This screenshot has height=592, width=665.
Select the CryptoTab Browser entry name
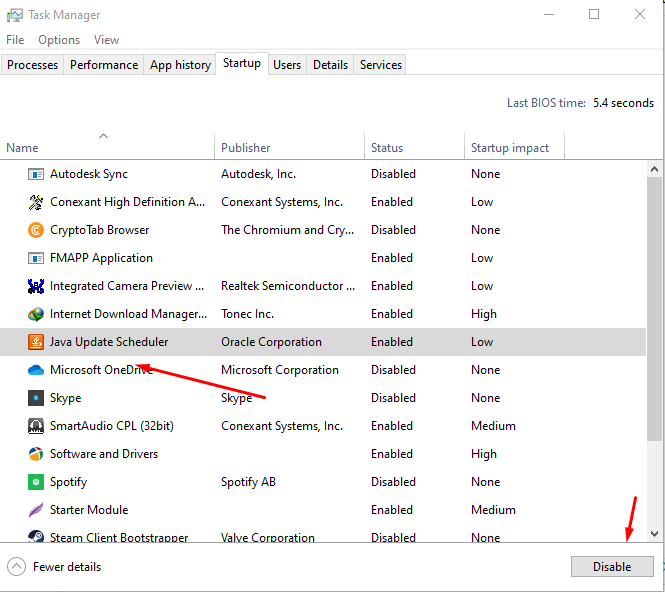(100, 230)
